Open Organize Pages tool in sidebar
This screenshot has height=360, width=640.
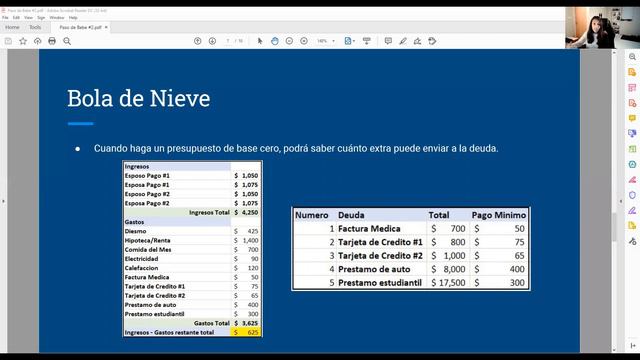tap(632, 149)
